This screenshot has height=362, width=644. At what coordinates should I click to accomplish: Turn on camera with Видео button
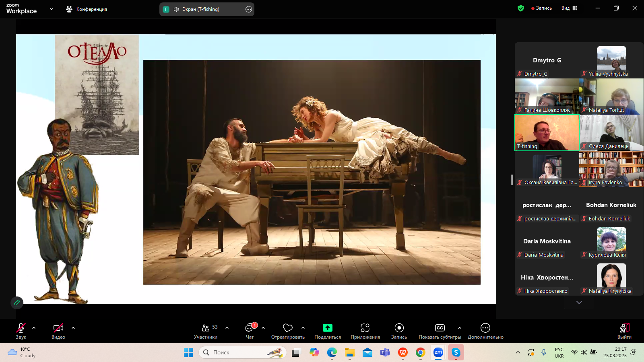click(58, 331)
